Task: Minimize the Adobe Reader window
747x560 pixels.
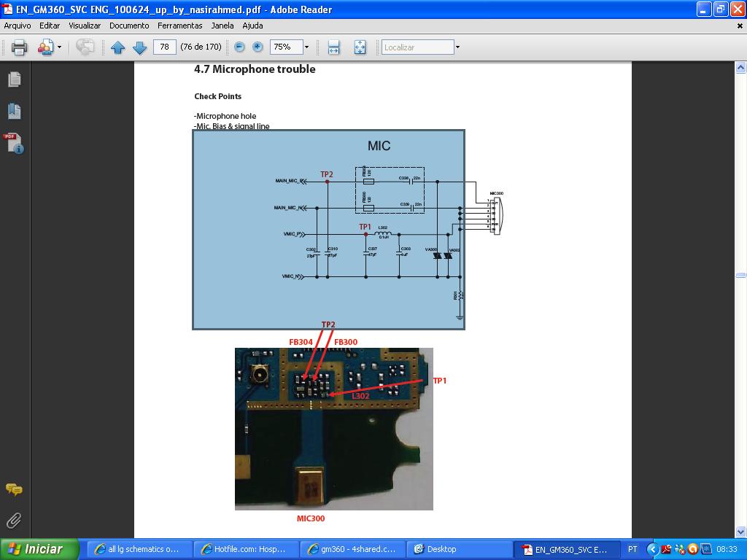Action: pyautogui.click(x=704, y=9)
